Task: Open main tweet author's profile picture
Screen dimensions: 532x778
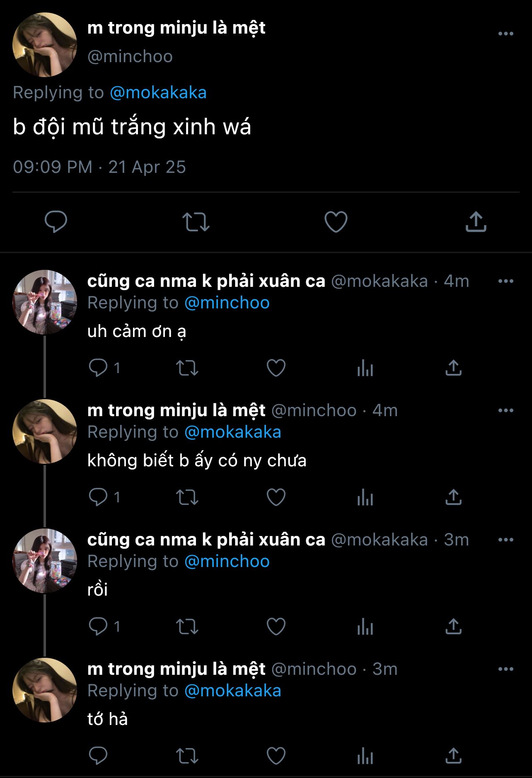Action: pyautogui.click(x=45, y=45)
